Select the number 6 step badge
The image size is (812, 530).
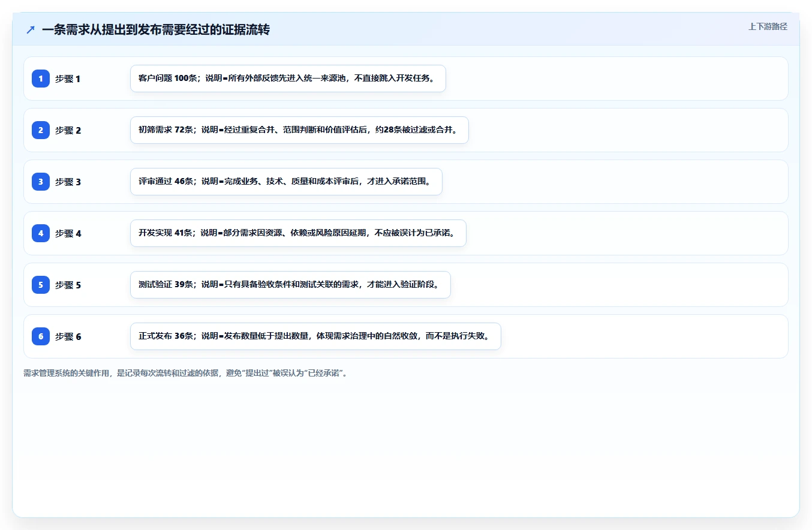(41, 336)
